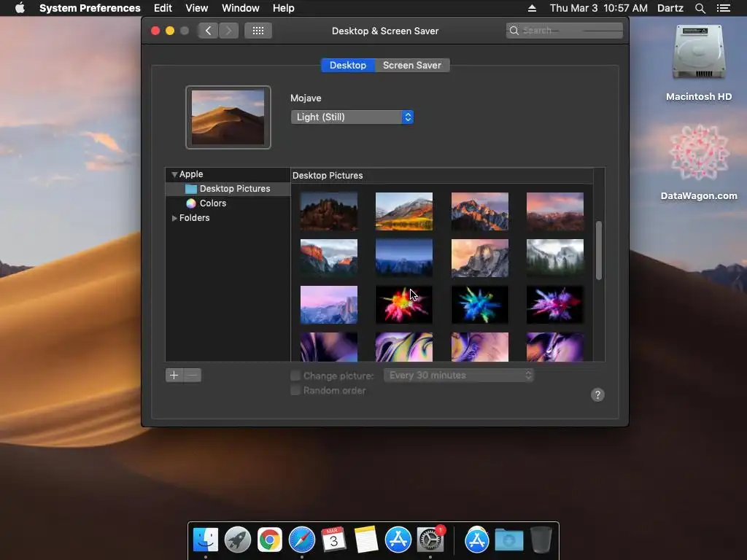Image resolution: width=747 pixels, height=560 pixels.
Task: Enable the Random order checkbox
Action: [x=295, y=391]
